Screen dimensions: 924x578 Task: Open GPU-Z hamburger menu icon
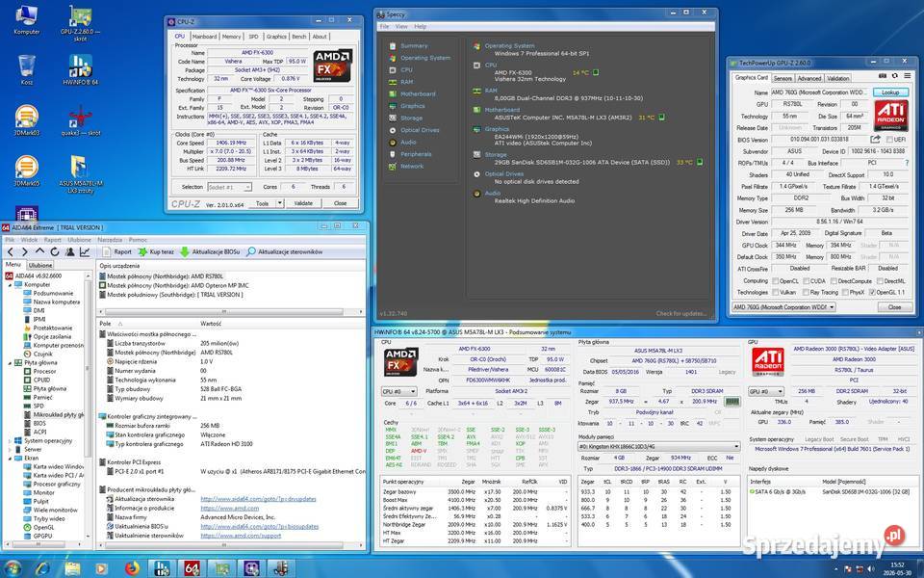(x=908, y=76)
